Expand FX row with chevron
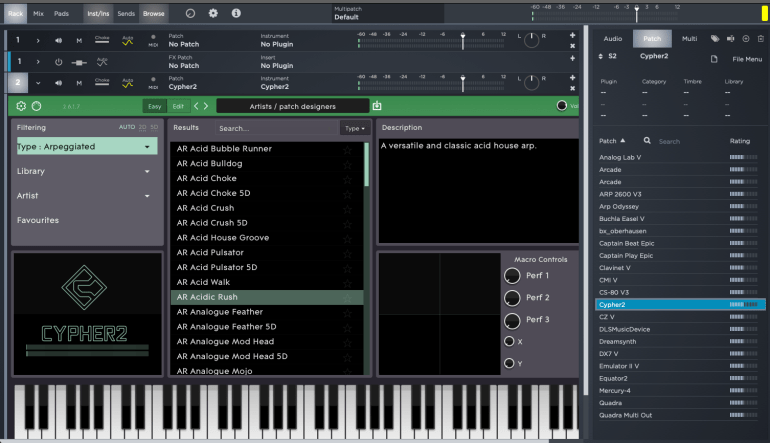 coord(38,62)
